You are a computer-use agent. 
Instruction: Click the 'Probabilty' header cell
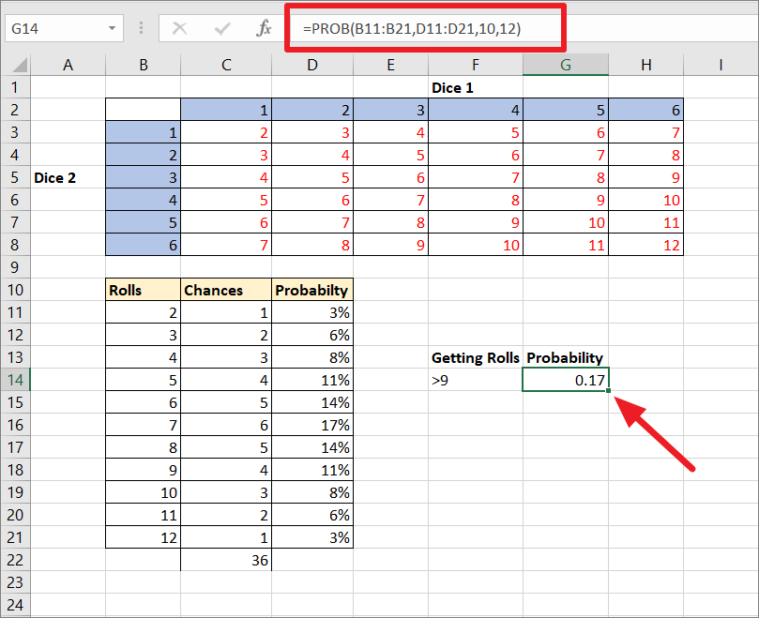tap(312, 290)
